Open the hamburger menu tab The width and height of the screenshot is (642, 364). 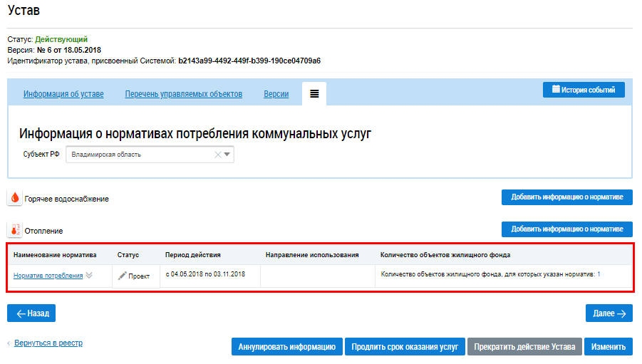point(314,94)
